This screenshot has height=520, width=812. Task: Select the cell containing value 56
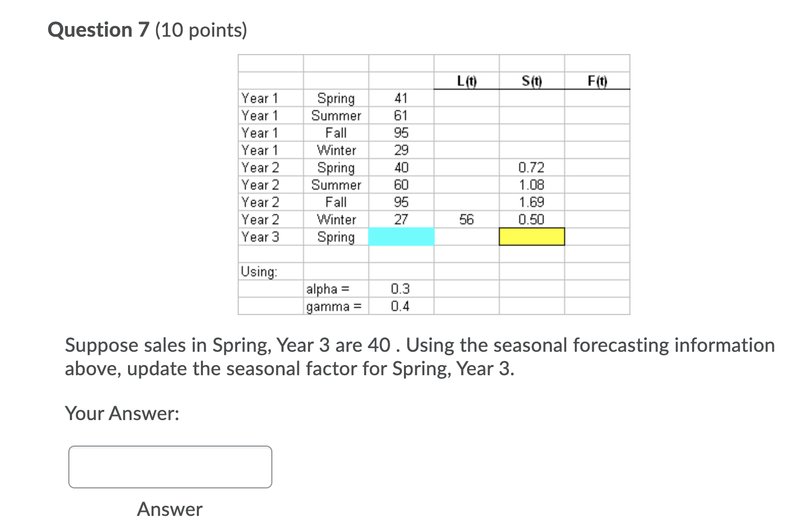point(466,219)
